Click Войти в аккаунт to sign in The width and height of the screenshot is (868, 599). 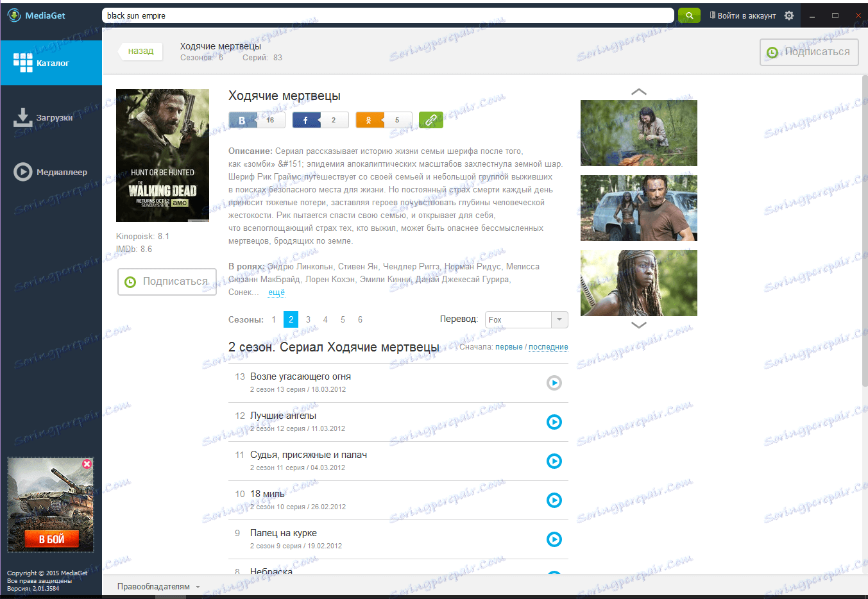click(x=743, y=15)
